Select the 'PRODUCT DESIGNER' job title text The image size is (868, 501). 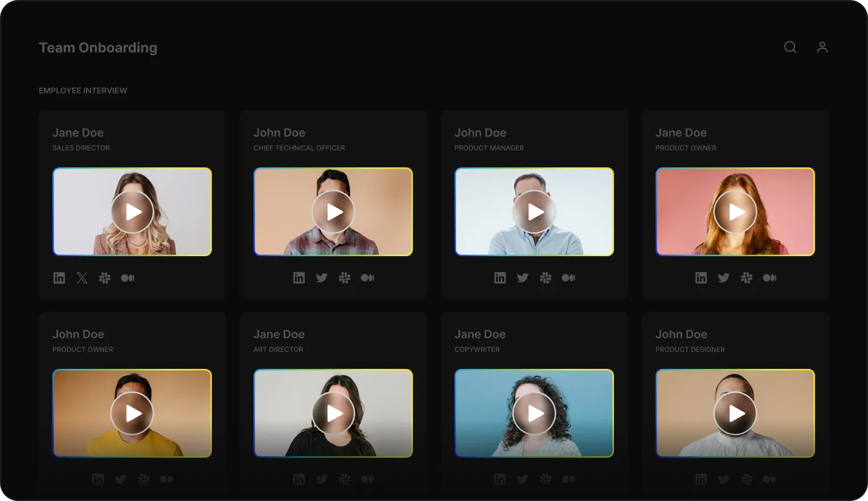click(x=690, y=350)
